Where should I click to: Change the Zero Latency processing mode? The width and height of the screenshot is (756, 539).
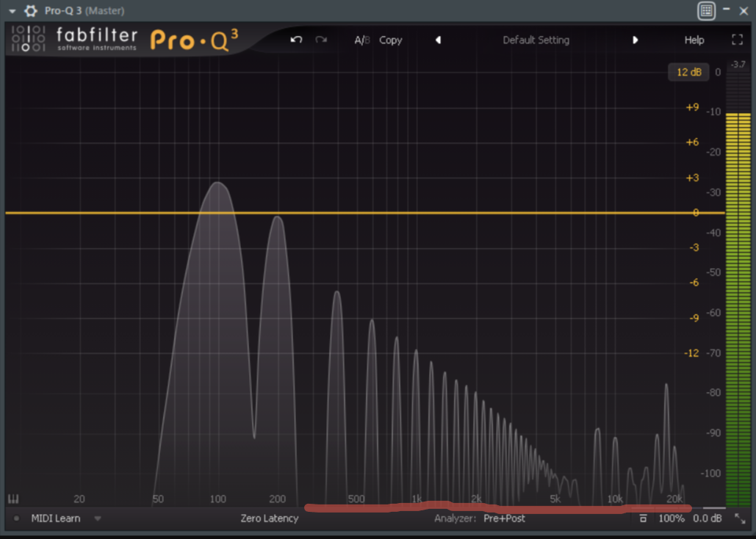270,518
